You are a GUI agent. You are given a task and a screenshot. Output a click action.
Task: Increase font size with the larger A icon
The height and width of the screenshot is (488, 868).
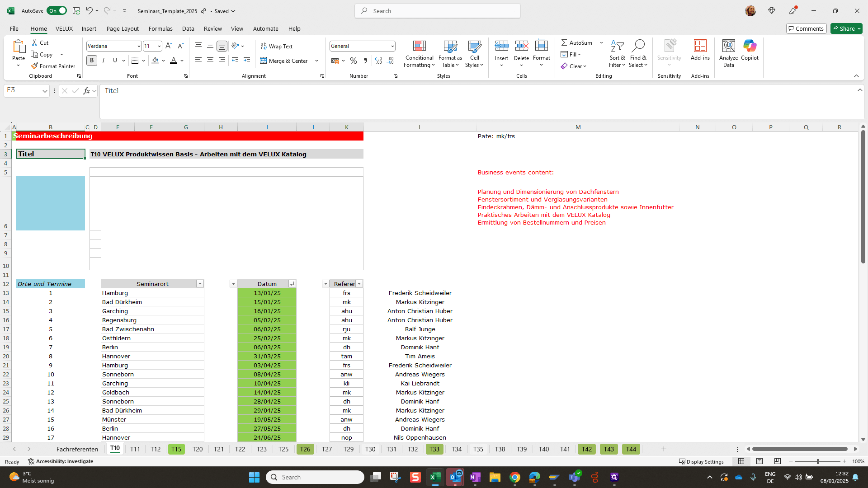[x=169, y=46]
